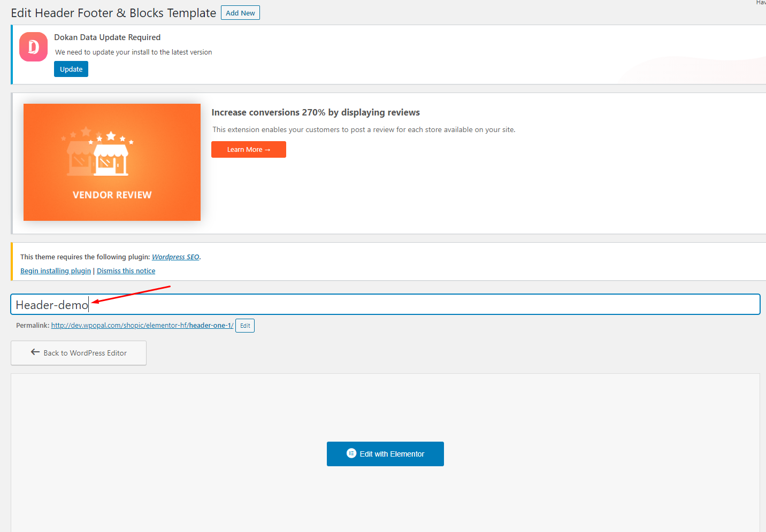Click the Edit button next to the permalink
Image resolution: width=766 pixels, height=532 pixels.
tap(245, 326)
